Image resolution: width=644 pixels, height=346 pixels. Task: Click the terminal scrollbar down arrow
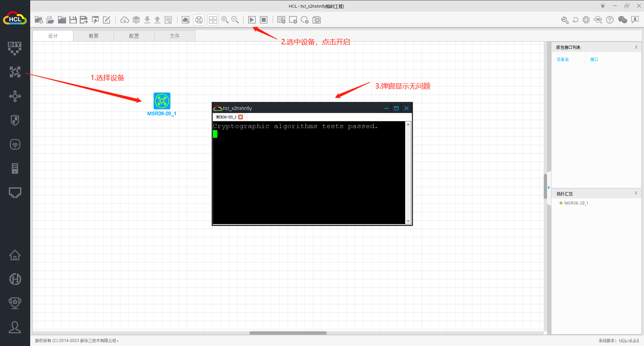[x=408, y=221]
